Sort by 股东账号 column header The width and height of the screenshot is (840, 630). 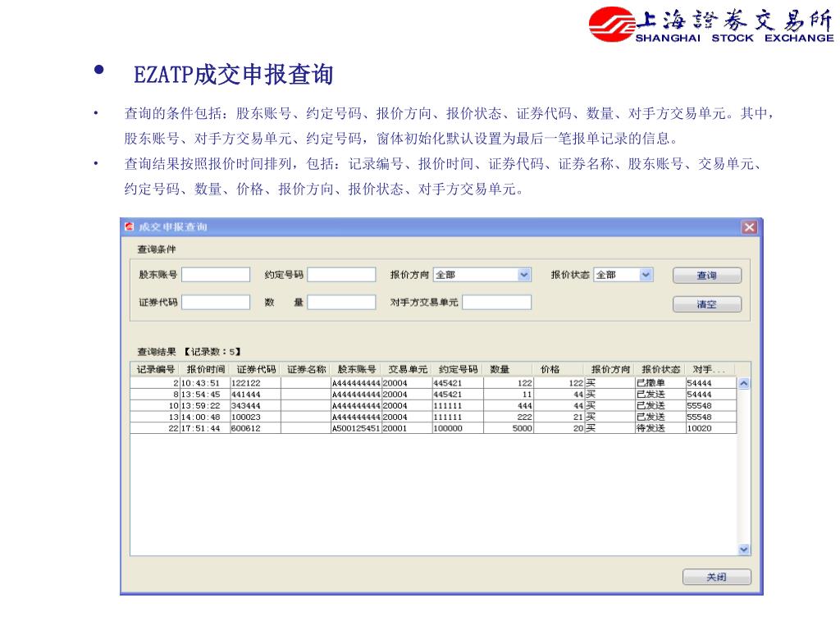pyautogui.click(x=357, y=370)
